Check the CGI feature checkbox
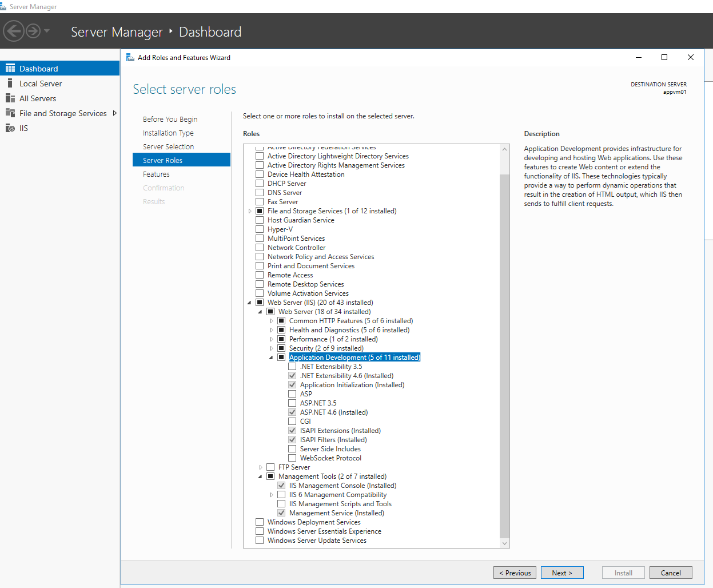713x588 pixels. point(292,421)
